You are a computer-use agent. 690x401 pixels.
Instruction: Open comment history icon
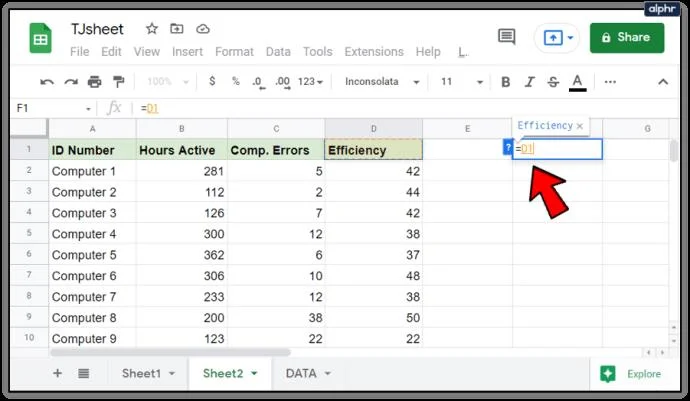click(x=506, y=37)
